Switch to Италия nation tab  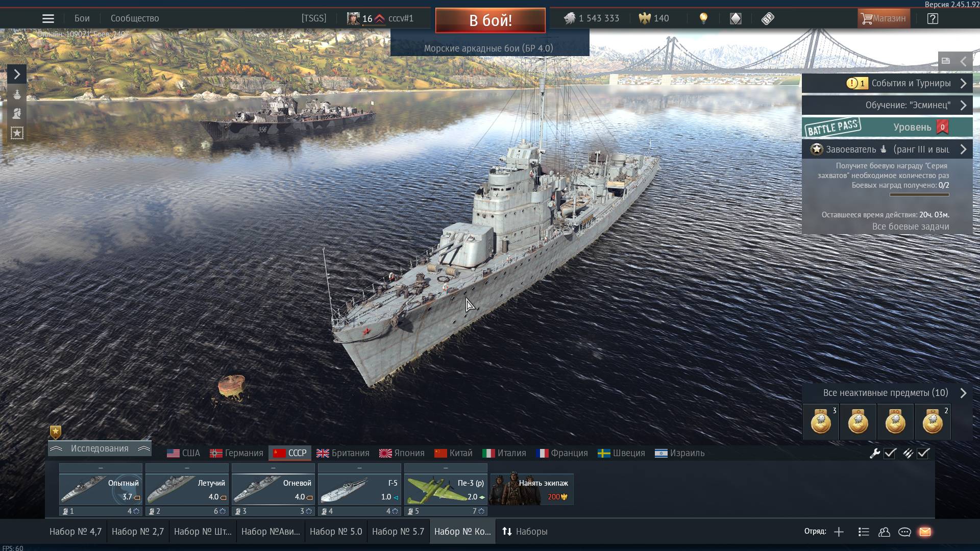pos(504,453)
